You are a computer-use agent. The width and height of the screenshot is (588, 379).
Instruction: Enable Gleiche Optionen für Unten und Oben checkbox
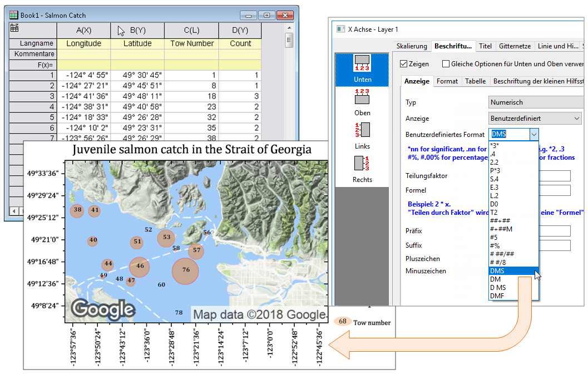446,64
